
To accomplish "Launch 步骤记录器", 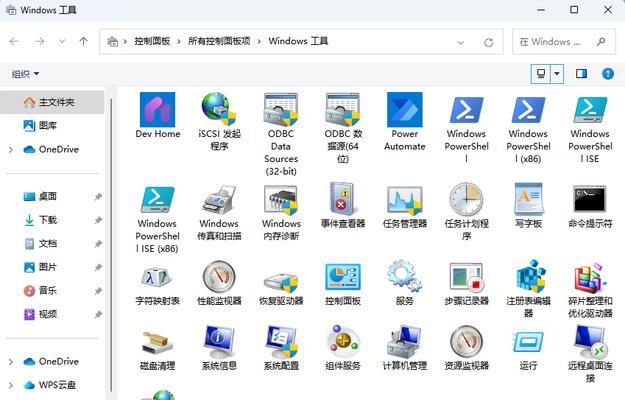I will tap(466, 276).
